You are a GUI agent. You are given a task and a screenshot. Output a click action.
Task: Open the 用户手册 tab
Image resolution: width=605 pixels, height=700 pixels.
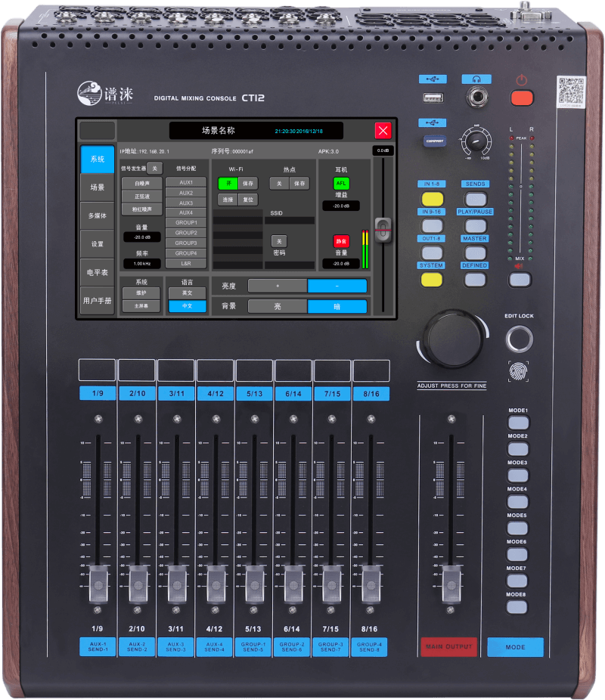98,301
